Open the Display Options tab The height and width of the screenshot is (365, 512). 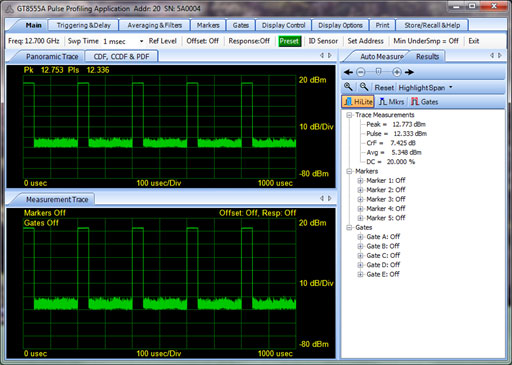pyautogui.click(x=340, y=25)
